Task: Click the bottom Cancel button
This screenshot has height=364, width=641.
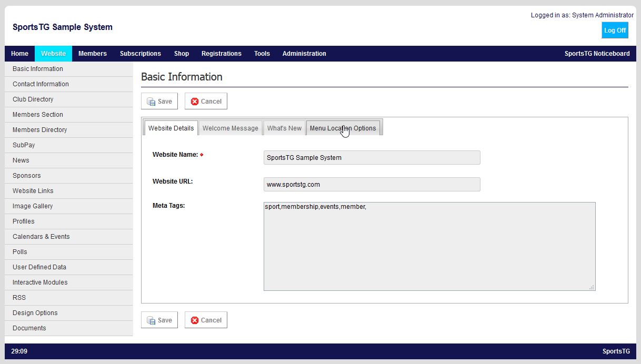Action: [x=206, y=320]
